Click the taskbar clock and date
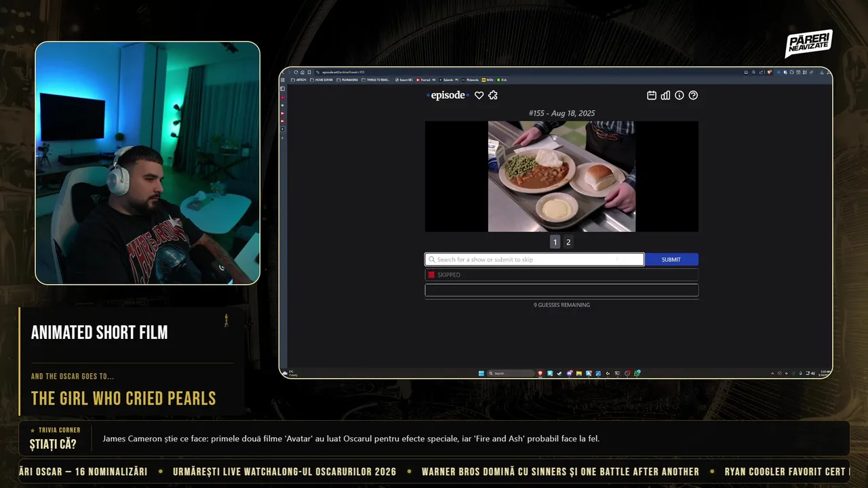Image resolution: width=868 pixels, height=488 pixels. pyautogui.click(x=825, y=373)
